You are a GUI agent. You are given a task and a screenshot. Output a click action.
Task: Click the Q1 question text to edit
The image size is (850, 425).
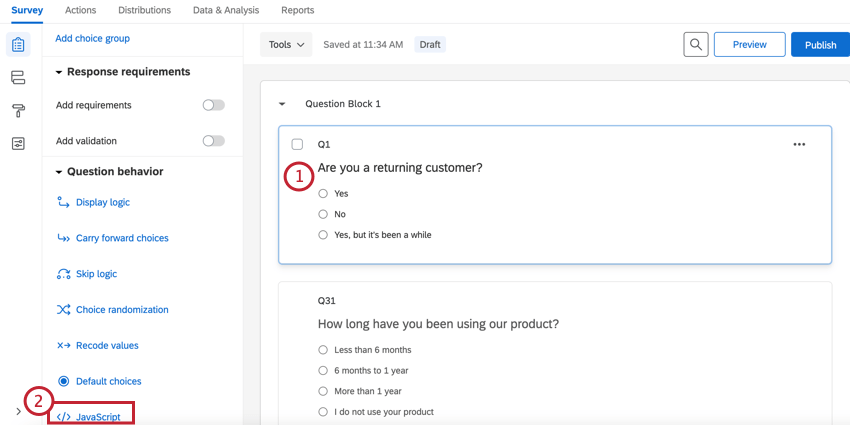coord(400,168)
